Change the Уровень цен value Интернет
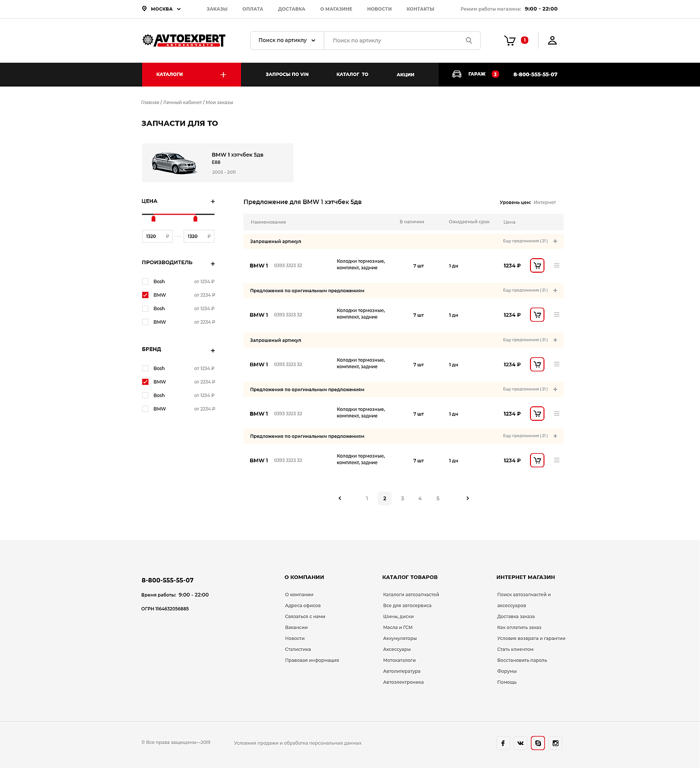 click(544, 203)
